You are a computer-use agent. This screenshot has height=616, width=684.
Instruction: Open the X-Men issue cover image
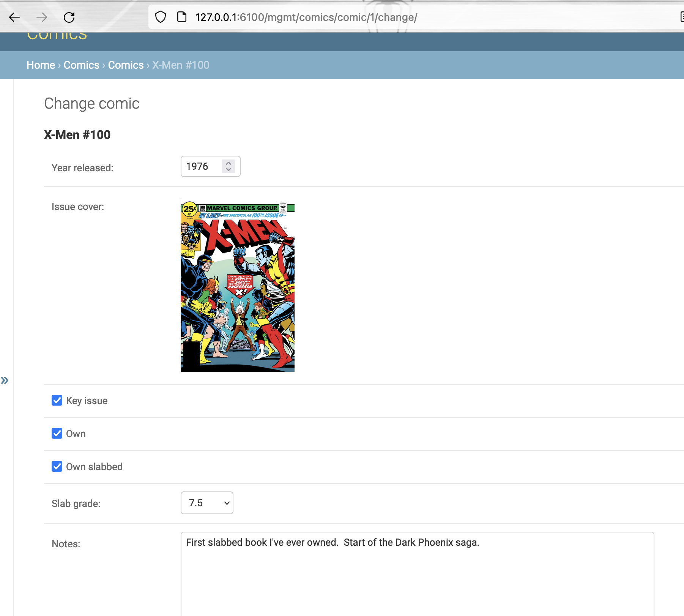238,286
